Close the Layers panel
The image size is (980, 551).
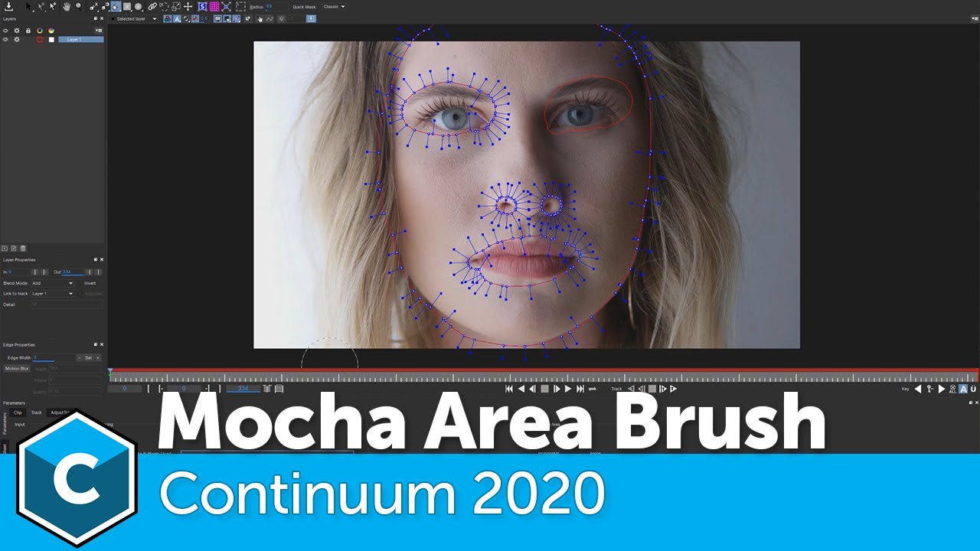point(102,18)
